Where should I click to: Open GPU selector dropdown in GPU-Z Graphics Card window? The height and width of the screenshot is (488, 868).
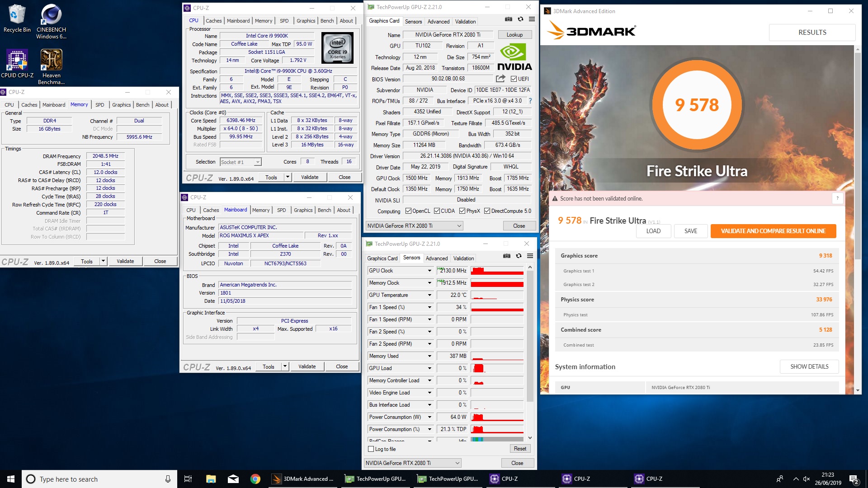click(x=415, y=226)
